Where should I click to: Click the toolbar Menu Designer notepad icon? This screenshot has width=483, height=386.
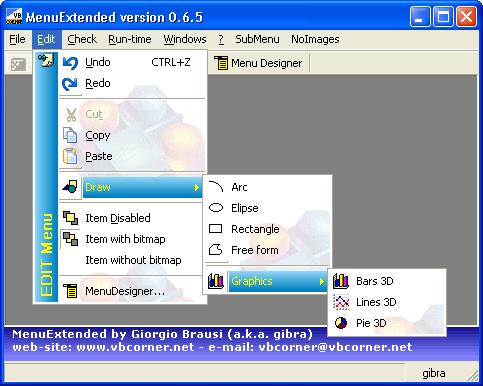[x=221, y=63]
